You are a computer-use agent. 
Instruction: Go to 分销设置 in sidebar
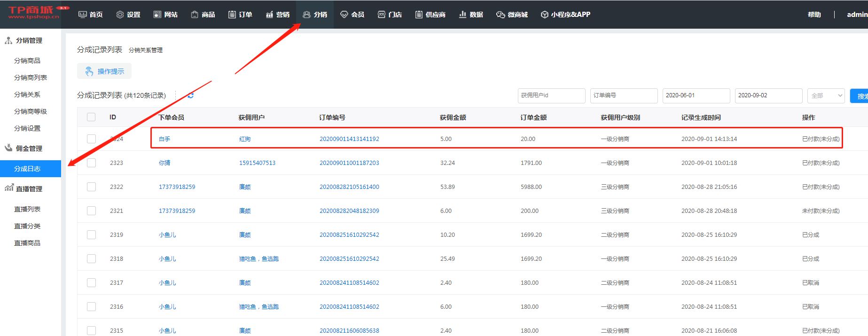pos(27,128)
